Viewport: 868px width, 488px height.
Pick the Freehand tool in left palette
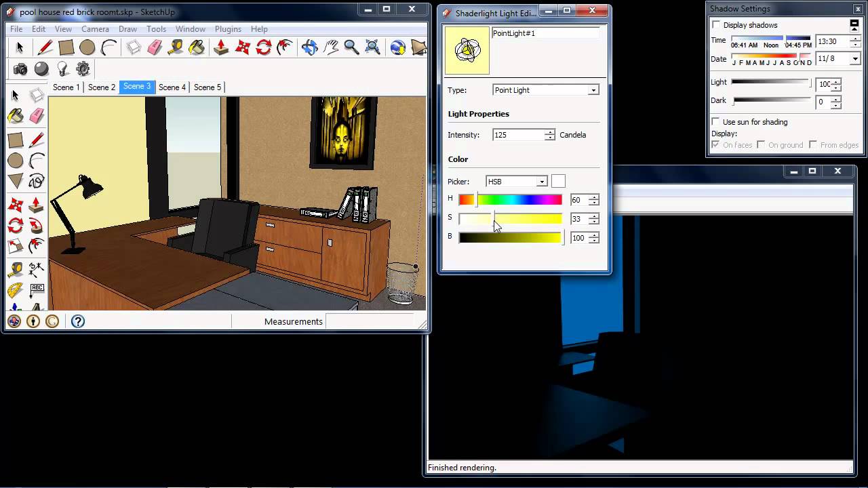point(37,181)
